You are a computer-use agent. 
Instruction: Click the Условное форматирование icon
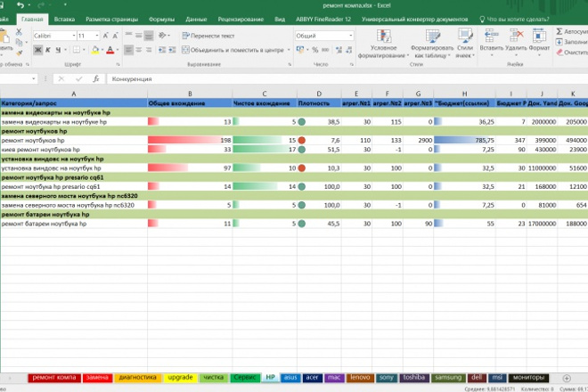(384, 37)
